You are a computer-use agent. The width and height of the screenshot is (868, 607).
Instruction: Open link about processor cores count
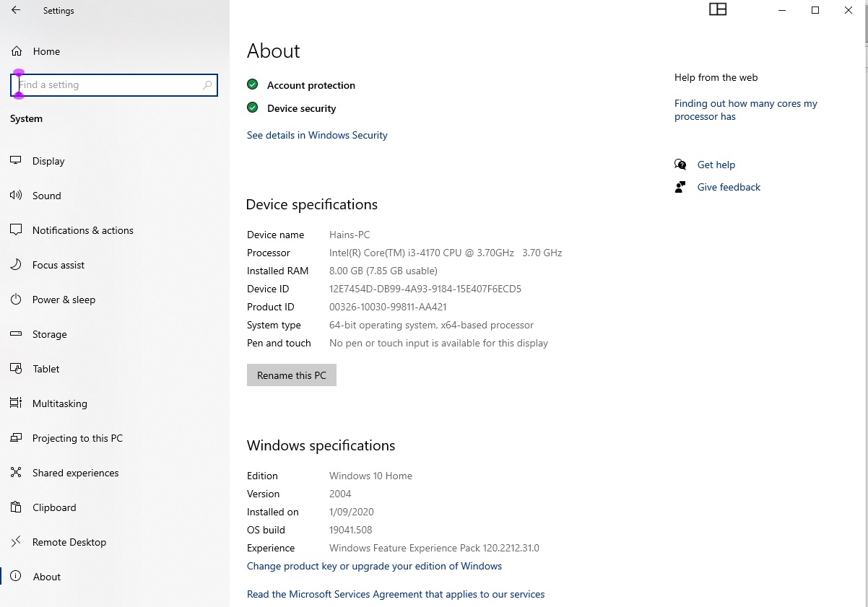tap(746, 110)
